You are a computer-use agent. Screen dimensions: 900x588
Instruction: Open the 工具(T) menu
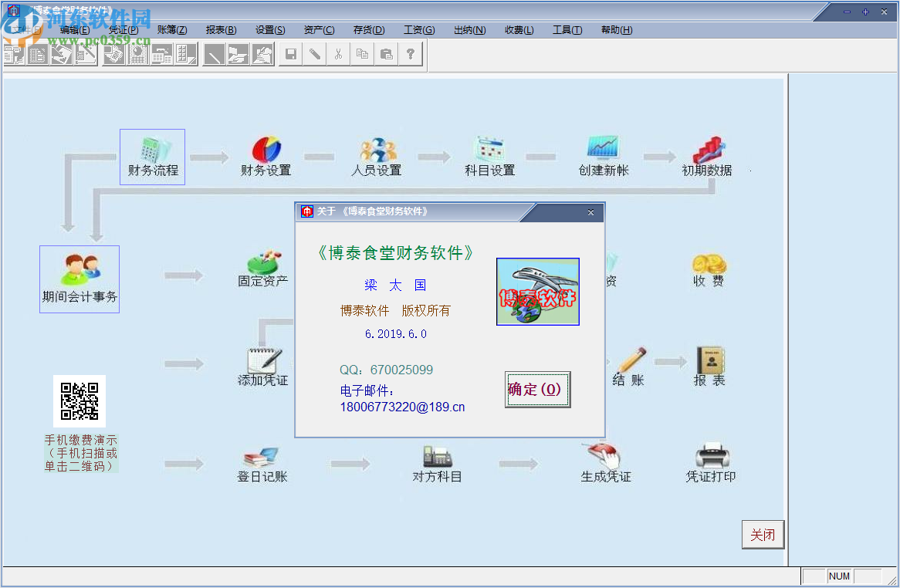click(567, 30)
